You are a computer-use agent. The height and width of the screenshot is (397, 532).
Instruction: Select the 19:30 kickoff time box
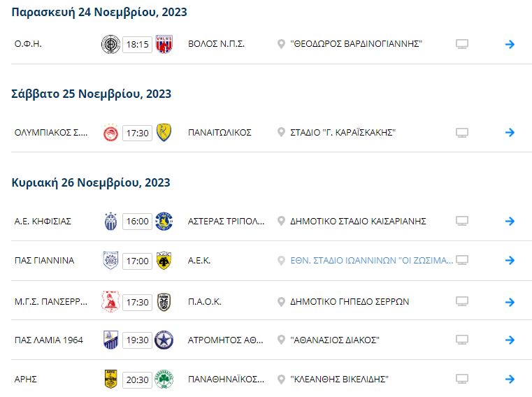137,340
